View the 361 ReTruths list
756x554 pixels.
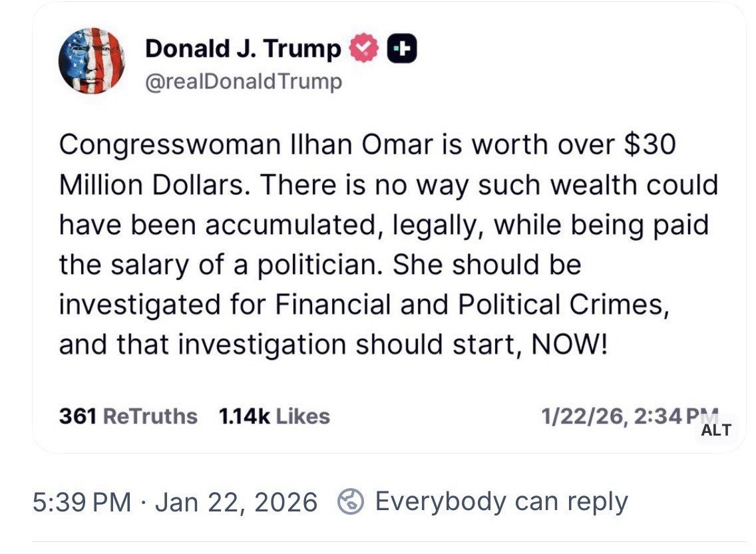[x=128, y=416]
